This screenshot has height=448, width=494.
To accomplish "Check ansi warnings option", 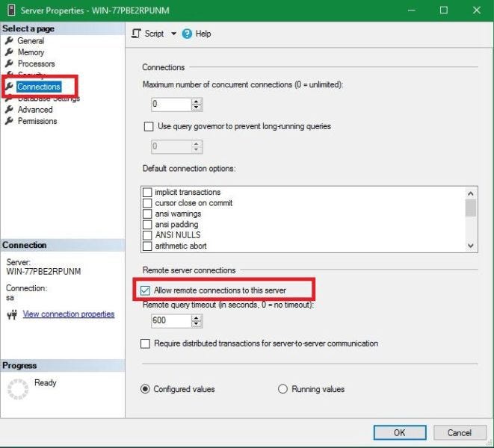I will 147,214.
